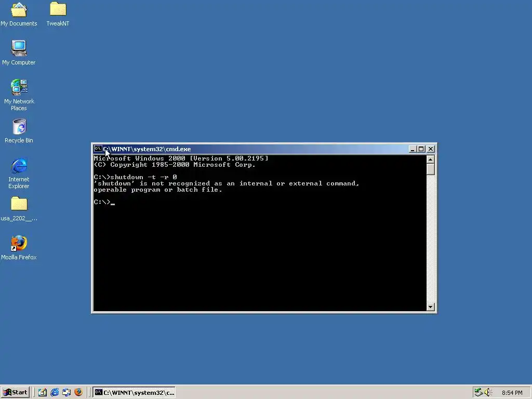Click the Microsoft Windows 2000 version line
This screenshot has height=399, width=532.
tap(181, 158)
